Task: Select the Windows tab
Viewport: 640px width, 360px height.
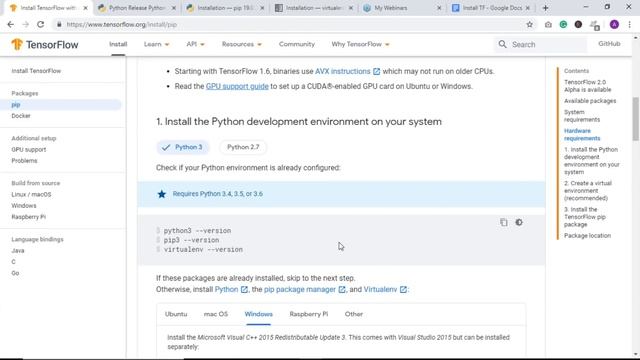Action: [258, 314]
